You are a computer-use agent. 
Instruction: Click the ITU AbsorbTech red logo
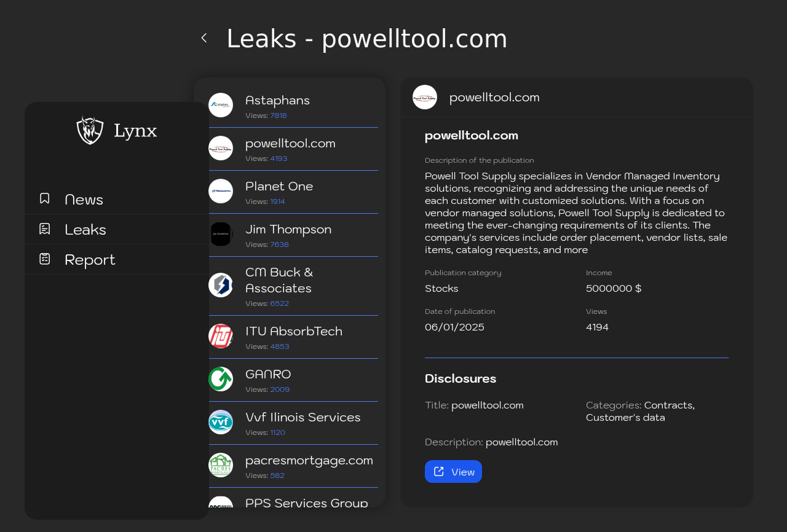coord(221,336)
